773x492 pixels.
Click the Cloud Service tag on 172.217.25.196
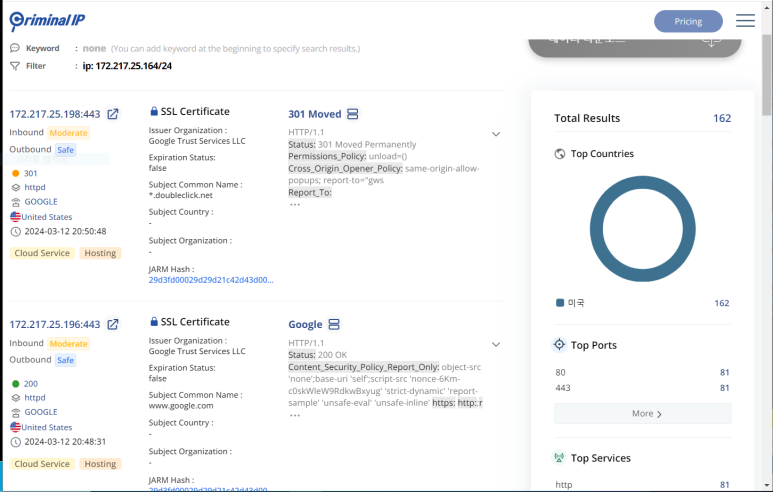click(42, 463)
